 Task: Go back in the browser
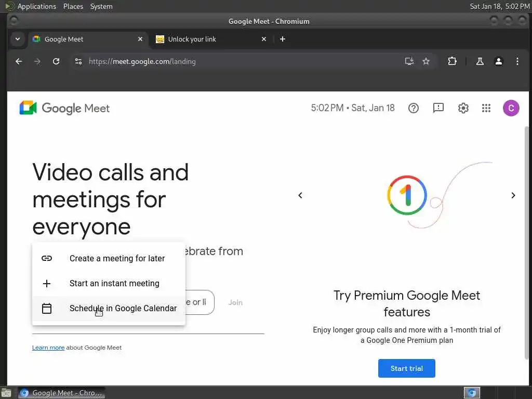(19, 61)
